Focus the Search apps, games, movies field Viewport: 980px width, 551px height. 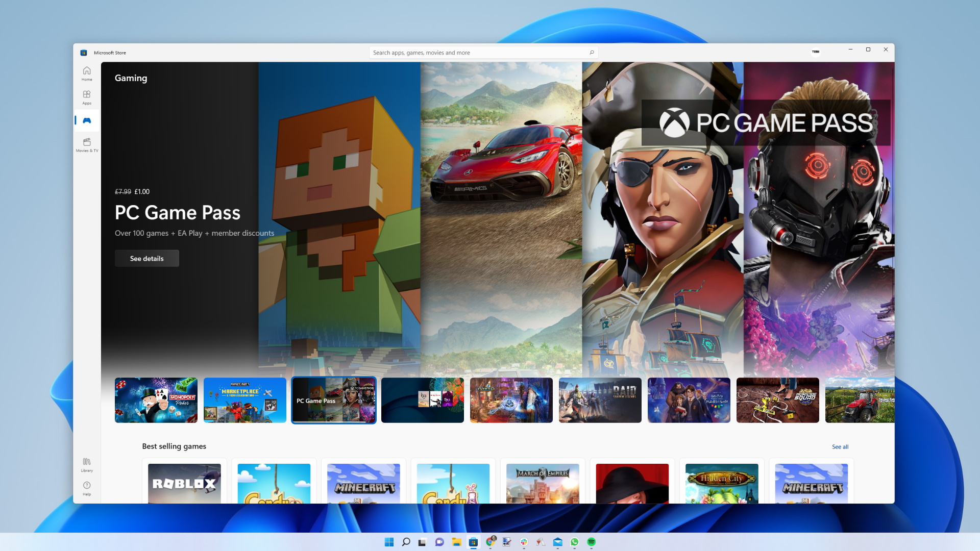tap(483, 53)
